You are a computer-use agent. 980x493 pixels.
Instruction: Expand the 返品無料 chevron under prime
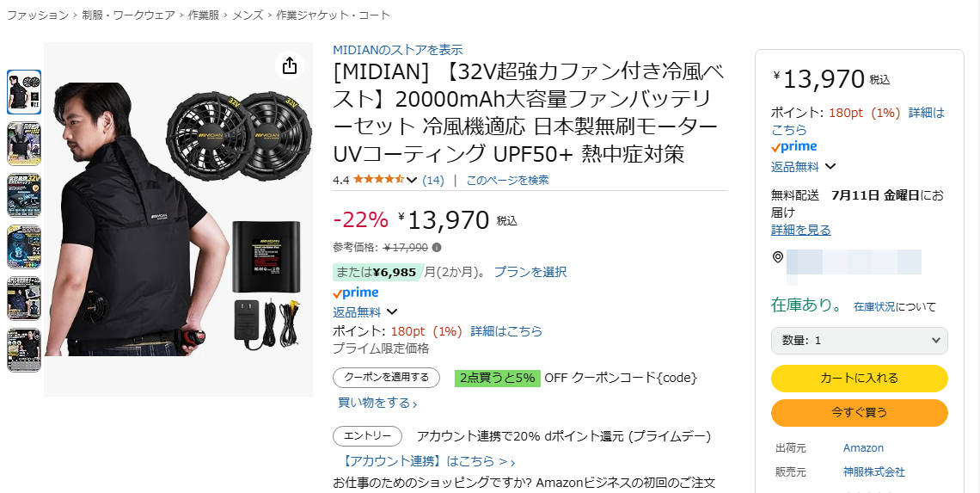[x=392, y=311]
